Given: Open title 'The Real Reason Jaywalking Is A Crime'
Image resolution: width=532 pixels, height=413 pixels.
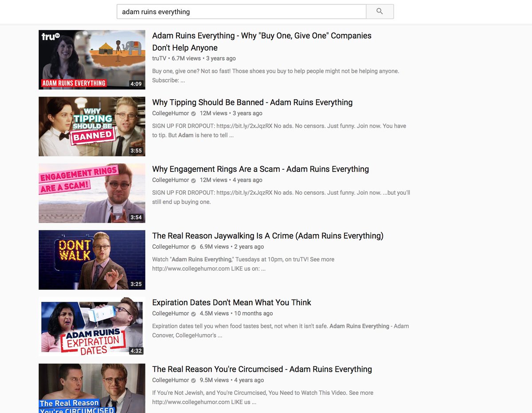Looking at the screenshot, I should click(x=268, y=236).
